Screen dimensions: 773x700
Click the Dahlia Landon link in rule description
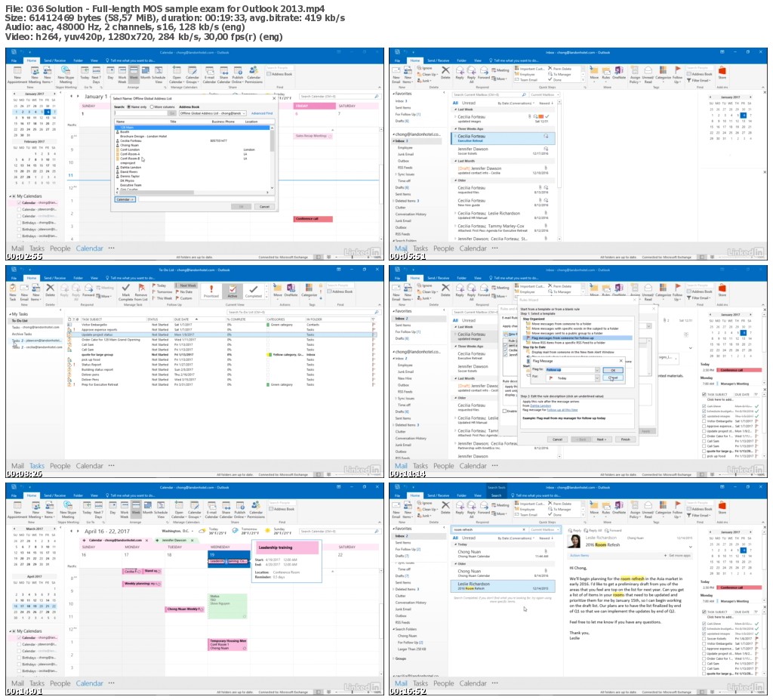540,406
